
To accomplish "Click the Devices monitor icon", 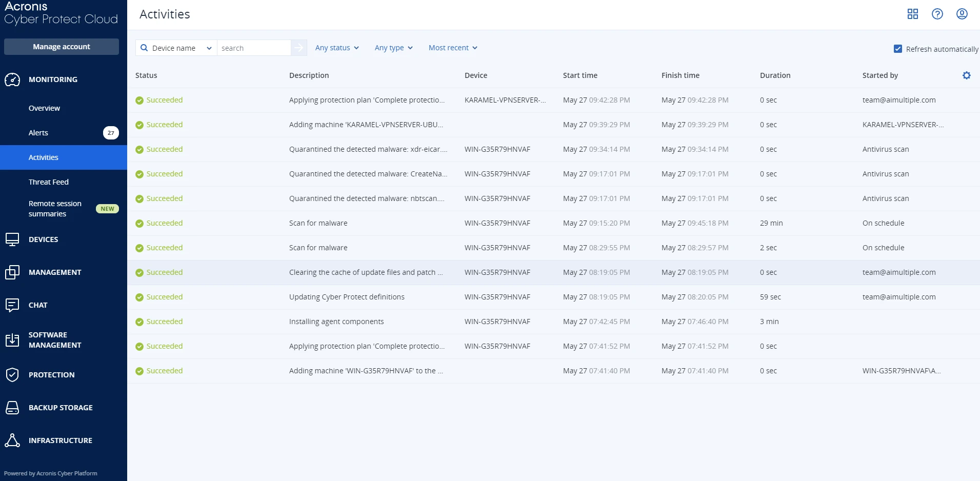I will (x=12, y=239).
